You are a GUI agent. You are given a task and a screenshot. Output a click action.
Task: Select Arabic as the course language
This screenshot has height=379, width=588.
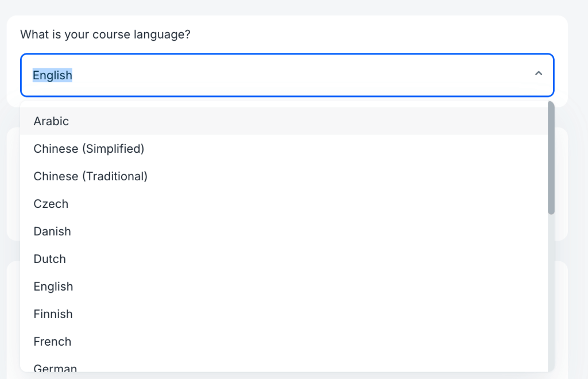click(x=51, y=121)
